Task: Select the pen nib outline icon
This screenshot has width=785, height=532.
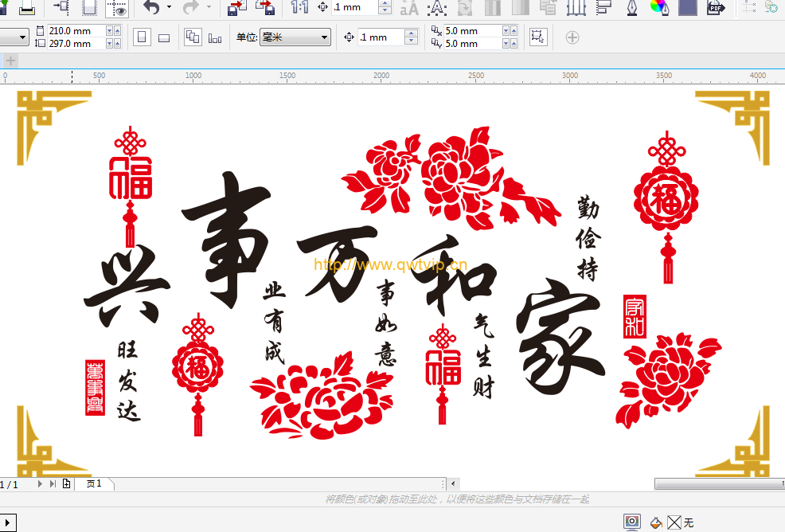Action: [x=632, y=7]
